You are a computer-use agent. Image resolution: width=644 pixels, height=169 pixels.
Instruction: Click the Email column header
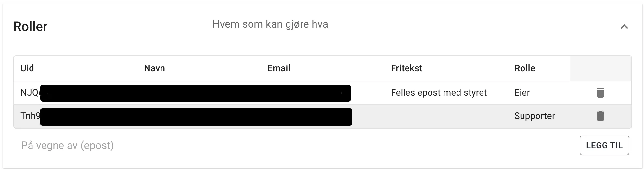tap(279, 68)
